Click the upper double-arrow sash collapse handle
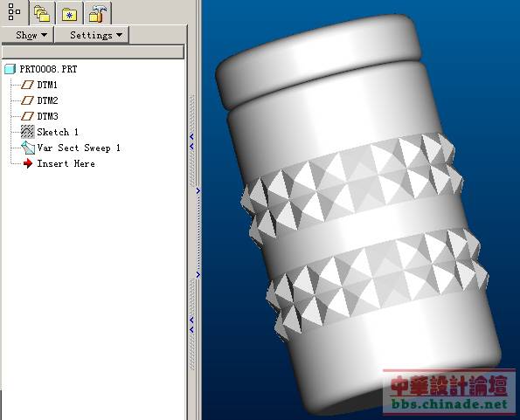The width and height of the screenshot is (520, 420). click(191, 141)
